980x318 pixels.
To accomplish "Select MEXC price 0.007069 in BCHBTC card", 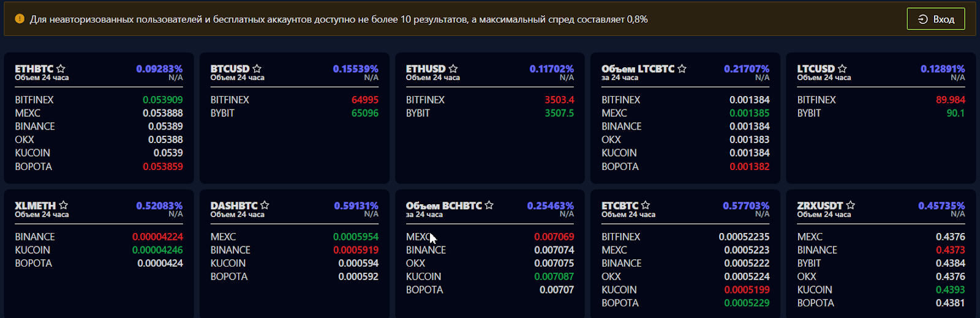I will click(554, 237).
